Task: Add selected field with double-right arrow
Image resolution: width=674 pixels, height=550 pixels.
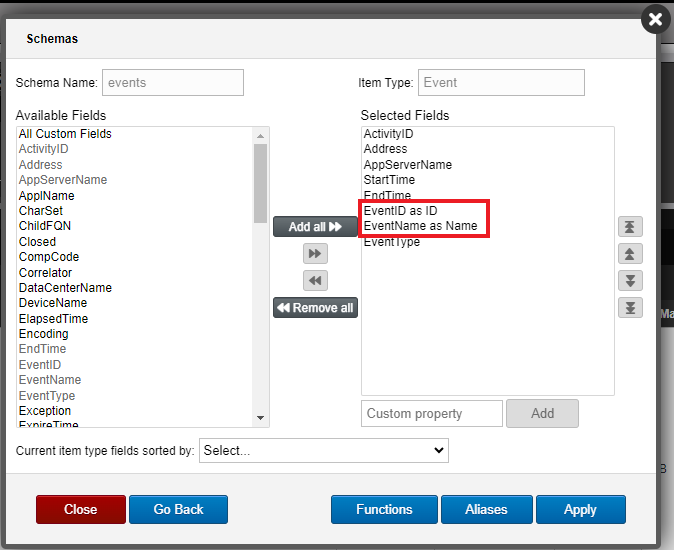Action: pos(315,254)
